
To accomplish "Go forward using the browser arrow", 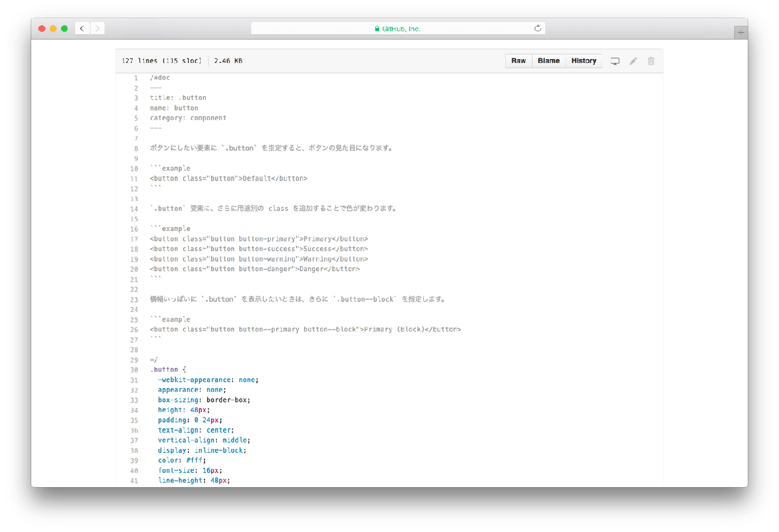I will click(x=97, y=29).
